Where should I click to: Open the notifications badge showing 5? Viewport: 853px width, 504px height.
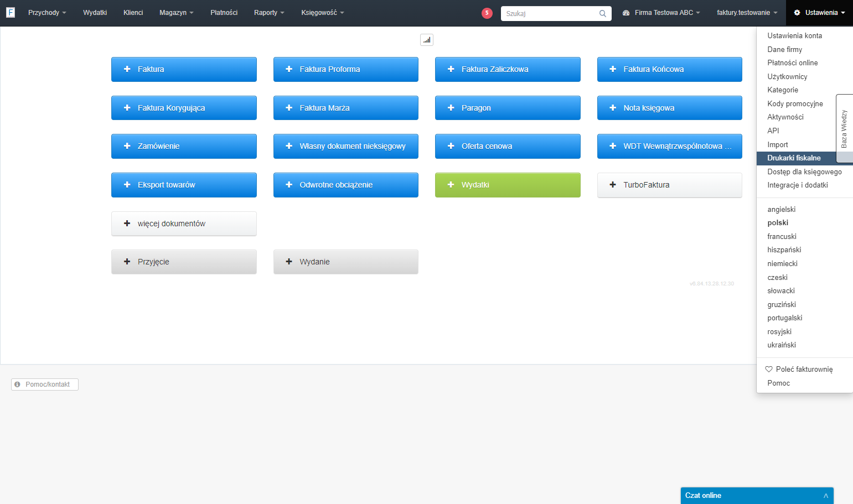(x=487, y=13)
